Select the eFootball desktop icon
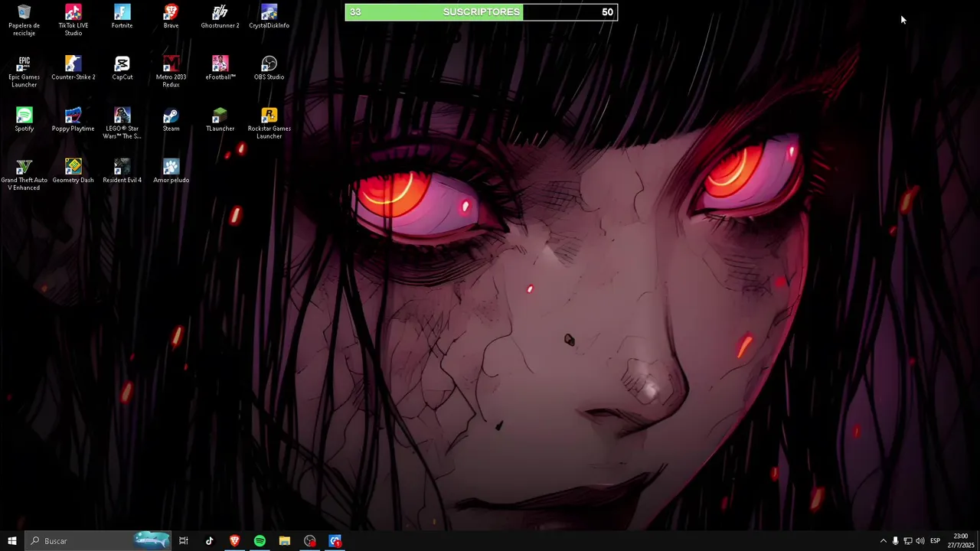This screenshot has height=551, width=980. tap(220, 67)
